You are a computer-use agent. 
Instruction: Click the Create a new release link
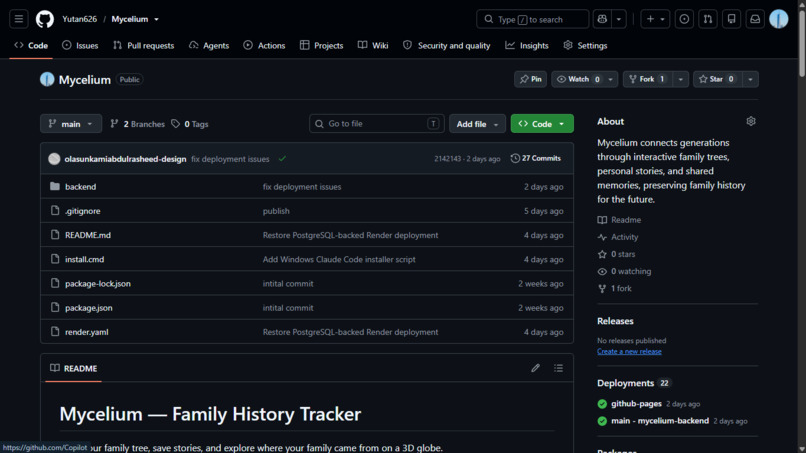[629, 351]
